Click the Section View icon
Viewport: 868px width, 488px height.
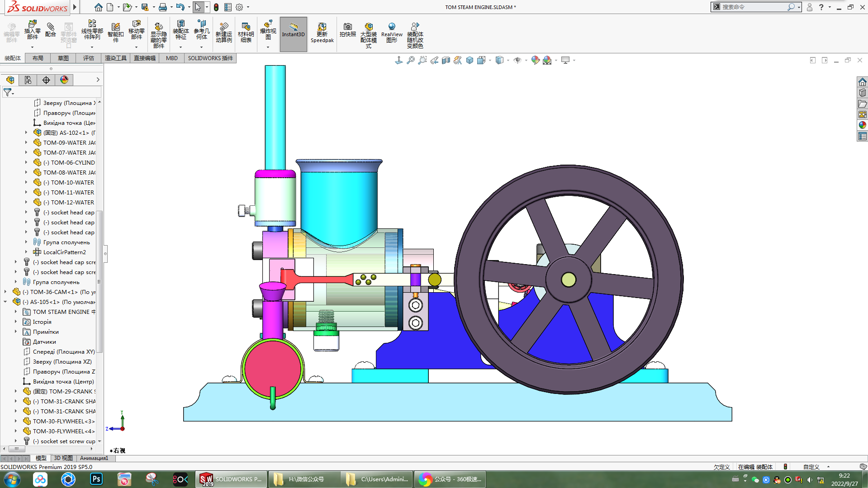(x=446, y=60)
